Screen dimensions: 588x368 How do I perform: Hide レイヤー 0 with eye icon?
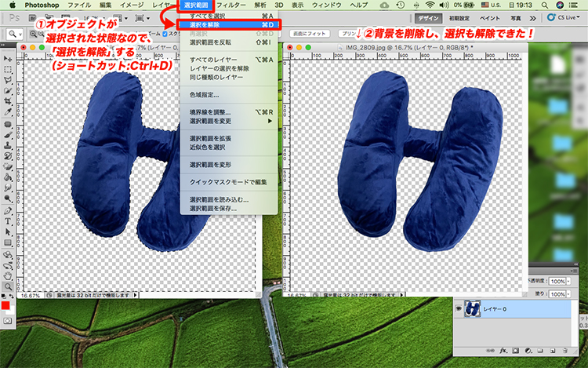pos(459,308)
